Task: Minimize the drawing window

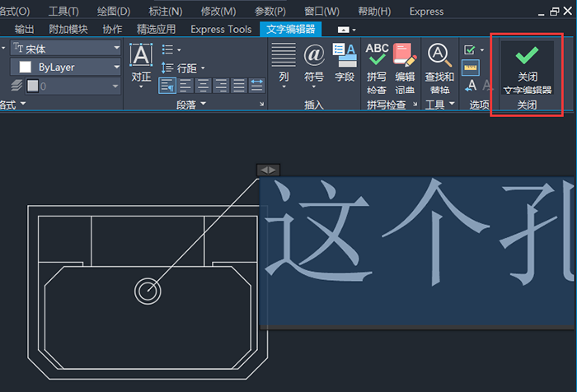Action: [x=541, y=13]
